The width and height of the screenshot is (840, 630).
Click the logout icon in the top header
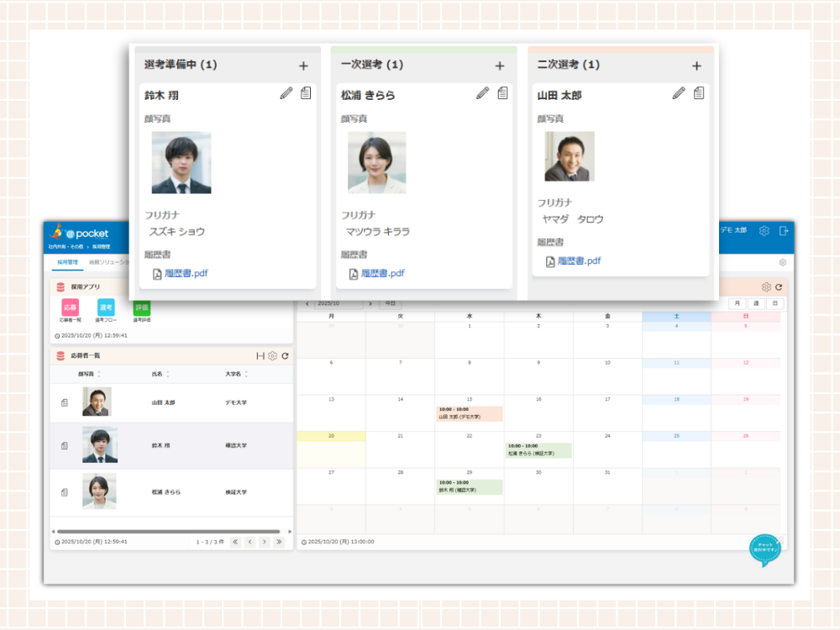784,231
